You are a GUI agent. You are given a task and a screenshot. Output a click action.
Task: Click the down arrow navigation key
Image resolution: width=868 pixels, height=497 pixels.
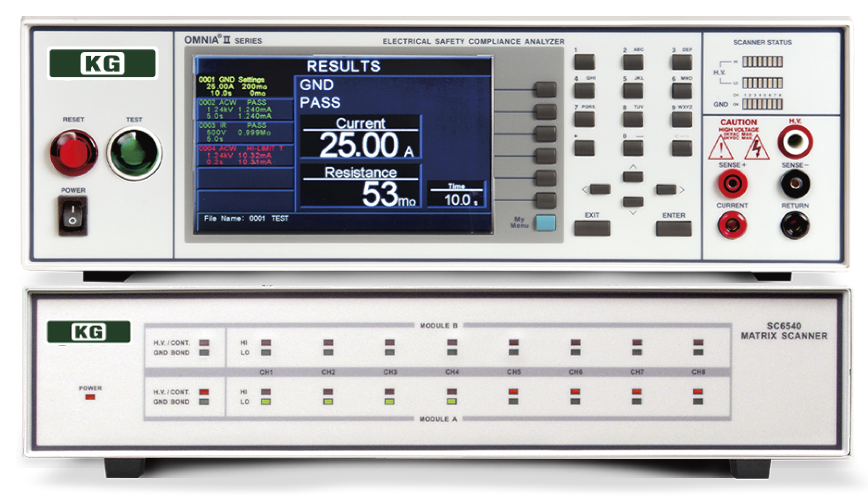pos(633,202)
